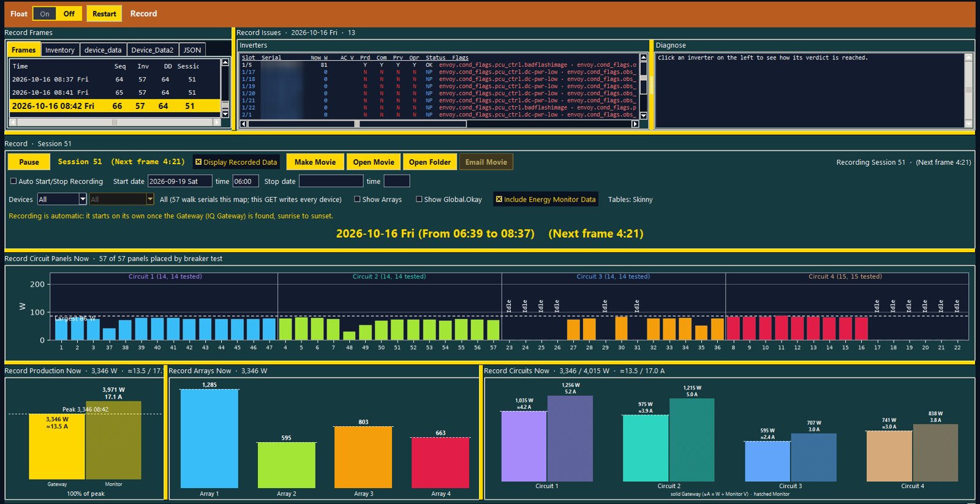Click the Restart button
The image size is (980, 504).
click(104, 13)
